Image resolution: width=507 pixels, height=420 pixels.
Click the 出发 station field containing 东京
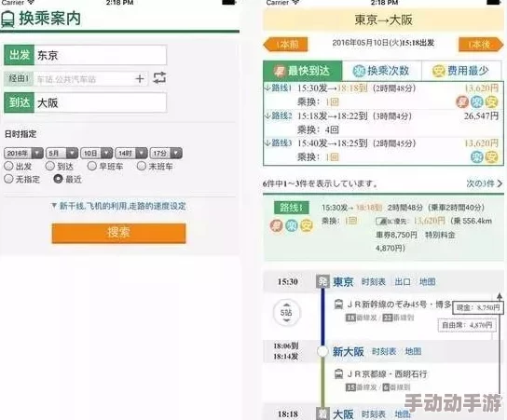(101, 55)
